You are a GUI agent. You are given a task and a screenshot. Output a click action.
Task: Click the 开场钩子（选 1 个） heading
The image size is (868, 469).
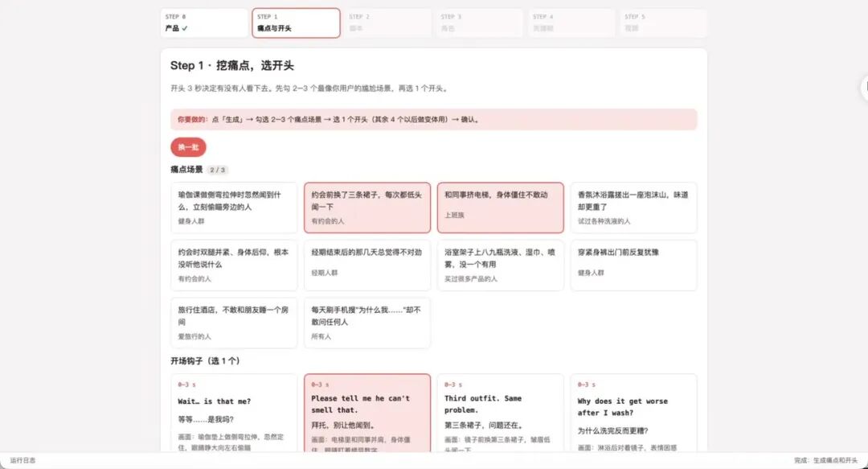(x=205, y=361)
